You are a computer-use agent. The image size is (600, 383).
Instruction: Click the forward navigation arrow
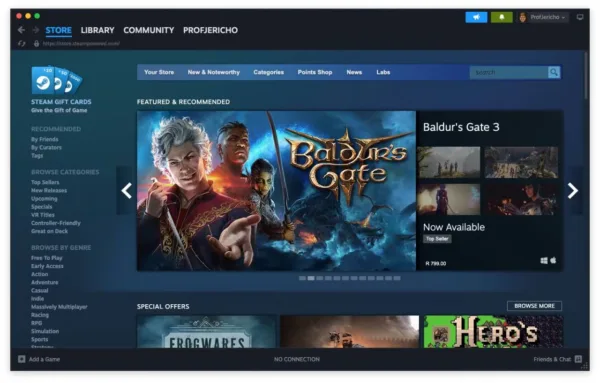[x=36, y=30]
